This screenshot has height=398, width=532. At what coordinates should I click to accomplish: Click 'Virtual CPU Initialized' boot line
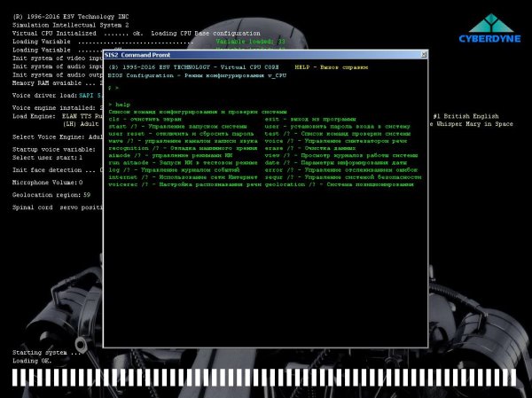pyautogui.click(x=136, y=34)
